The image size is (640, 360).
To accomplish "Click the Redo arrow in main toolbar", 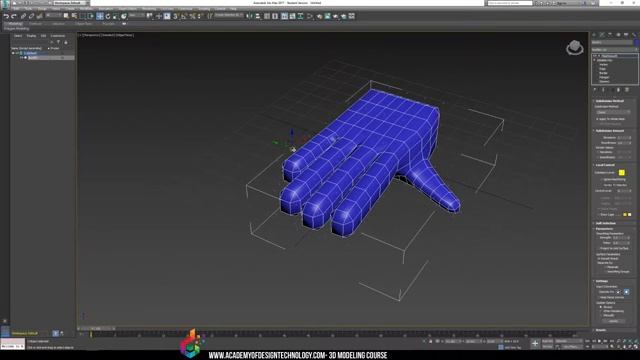I will coord(14,16).
